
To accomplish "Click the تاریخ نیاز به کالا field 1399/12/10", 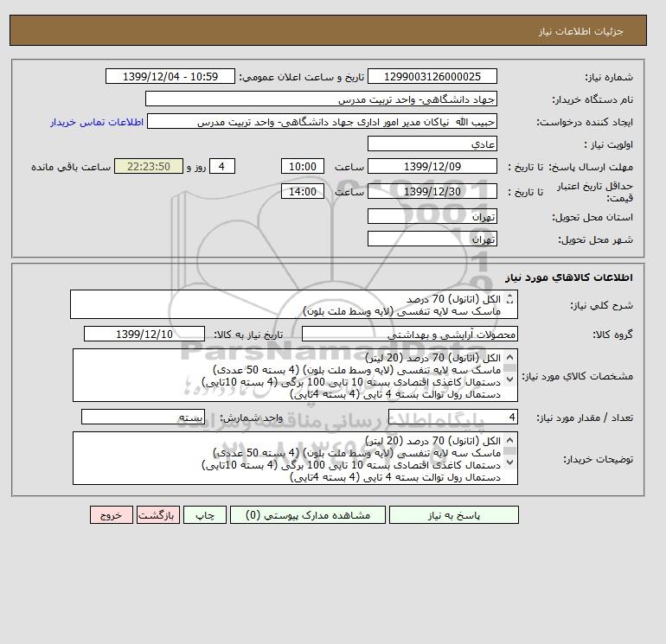I will pos(144,334).
